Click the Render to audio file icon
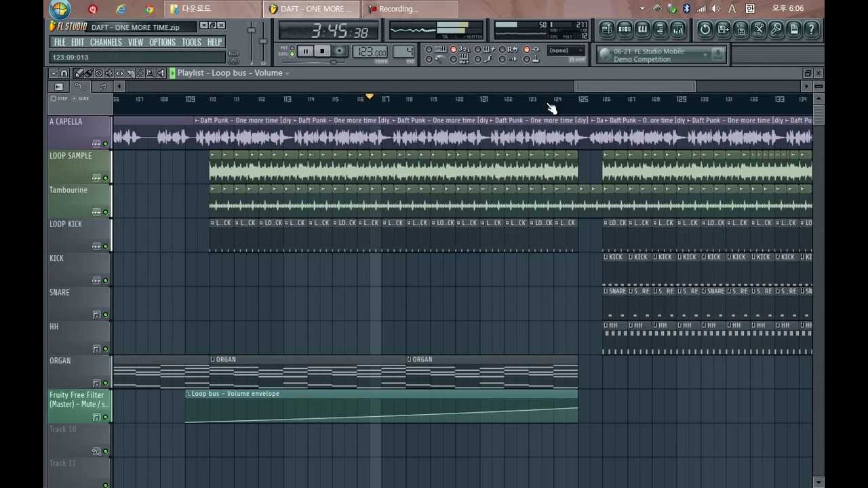The image size is (868, 488). pyautogui.click(x=741, y=29)
